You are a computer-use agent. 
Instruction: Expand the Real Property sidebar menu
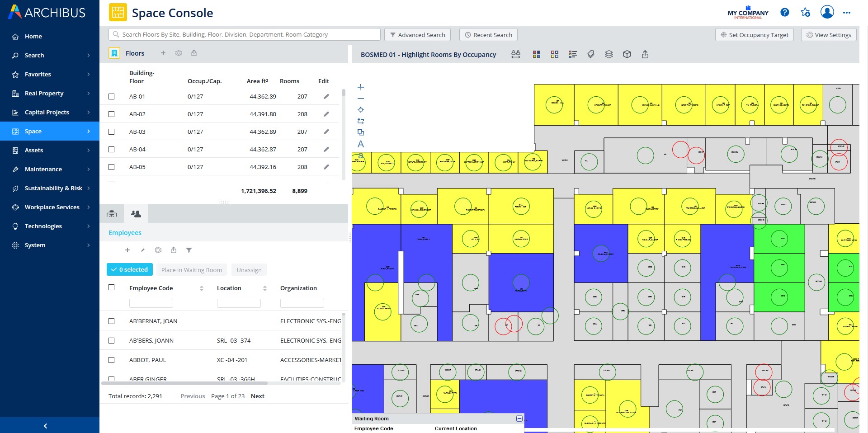[x=50, y=93]
